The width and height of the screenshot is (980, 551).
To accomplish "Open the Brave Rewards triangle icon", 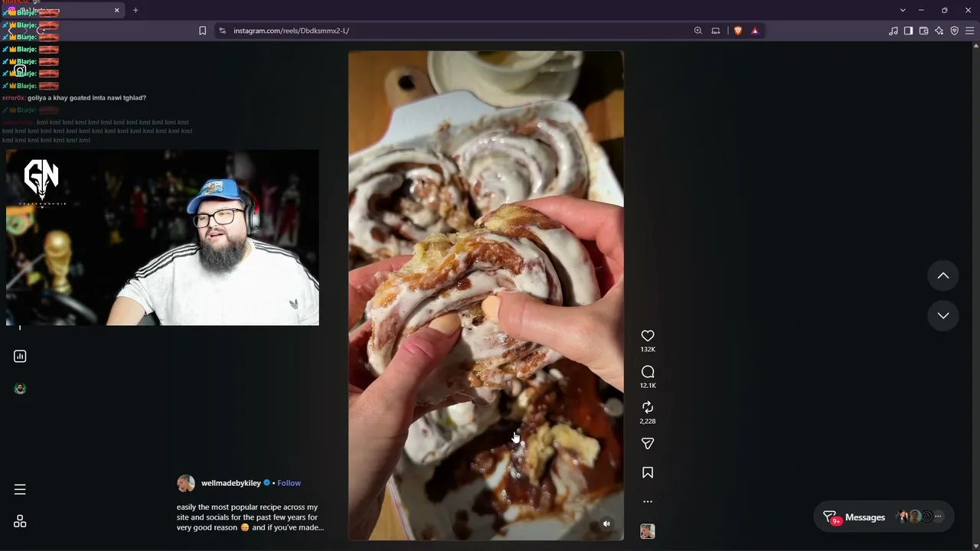I will point(755,31).
